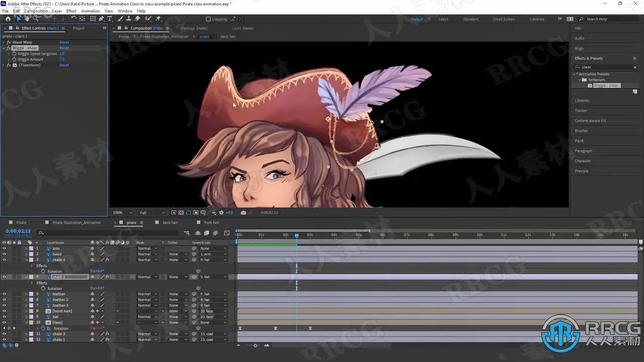
Task: Switch to the back hair timeline tab
Action: click(x=170, y=222)
